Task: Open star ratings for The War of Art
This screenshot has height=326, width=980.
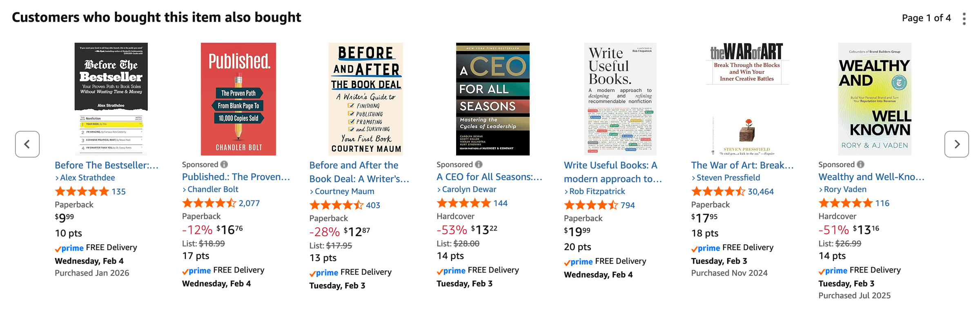Action: 718,191
